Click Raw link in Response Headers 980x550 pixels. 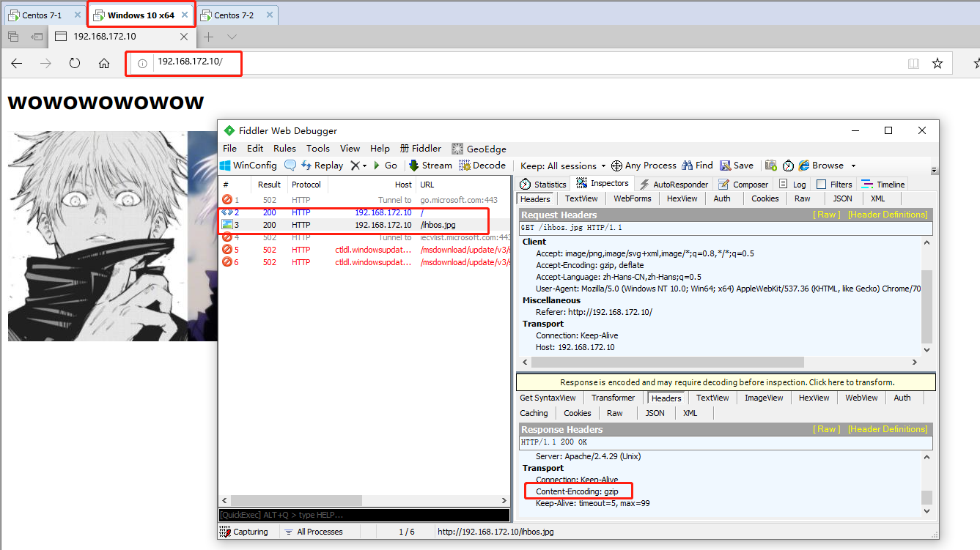click(x=828, y=429)
